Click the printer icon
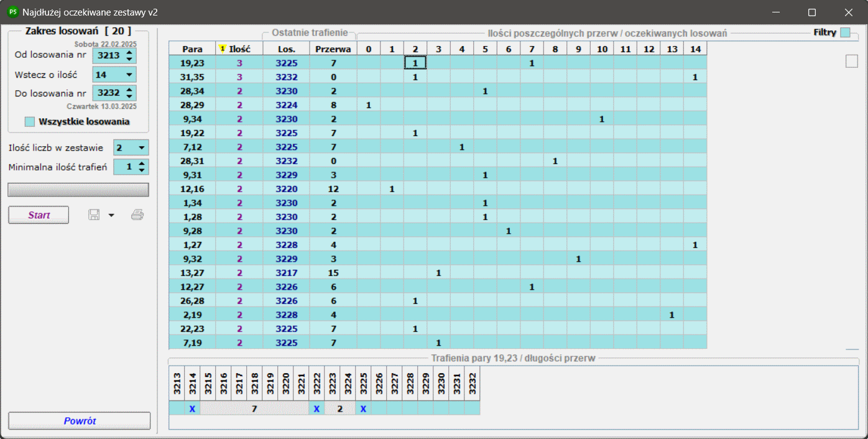The width and height of the screenshot is (868, 439). click(x=137, y=215)
